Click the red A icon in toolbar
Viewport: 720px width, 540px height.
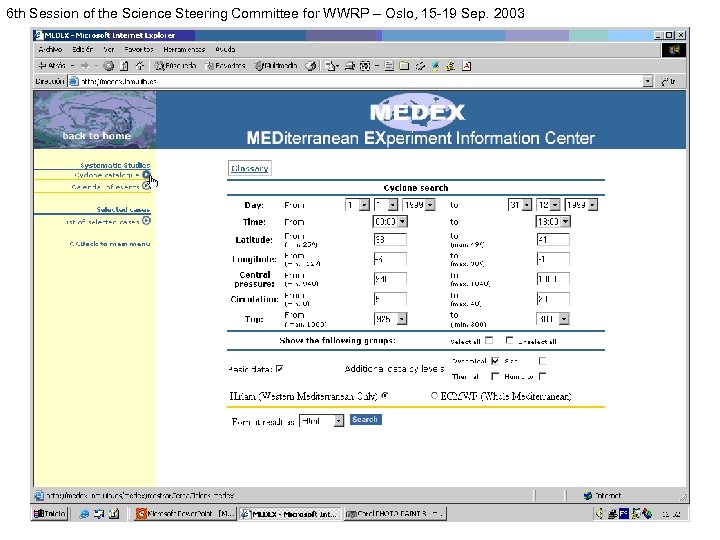[467, 66]
